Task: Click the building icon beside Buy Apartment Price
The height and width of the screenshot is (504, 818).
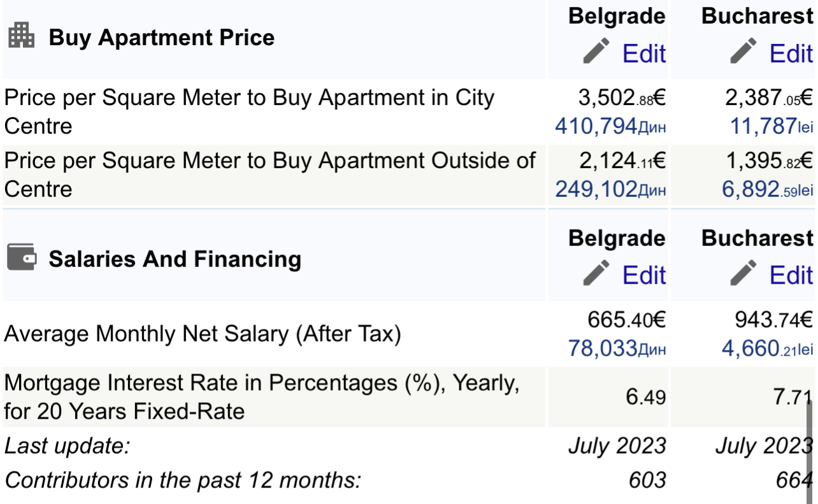Action: coord(21,36)
